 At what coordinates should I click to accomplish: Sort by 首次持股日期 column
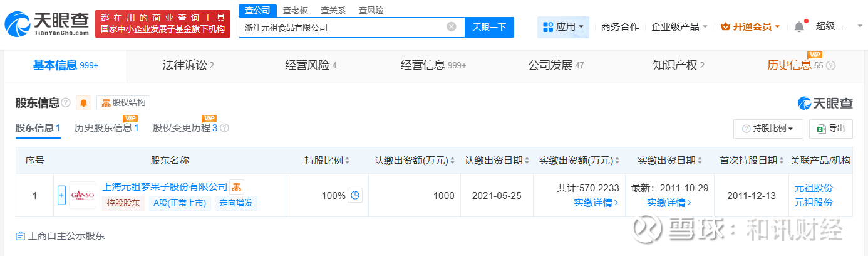click(x=782, y=161)
